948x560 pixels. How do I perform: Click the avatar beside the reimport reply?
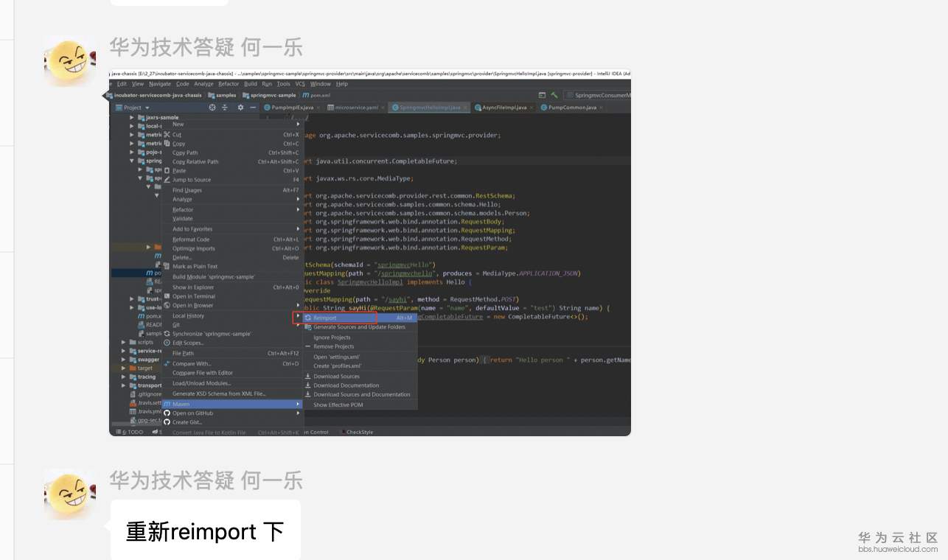click(x=70, y=494)
